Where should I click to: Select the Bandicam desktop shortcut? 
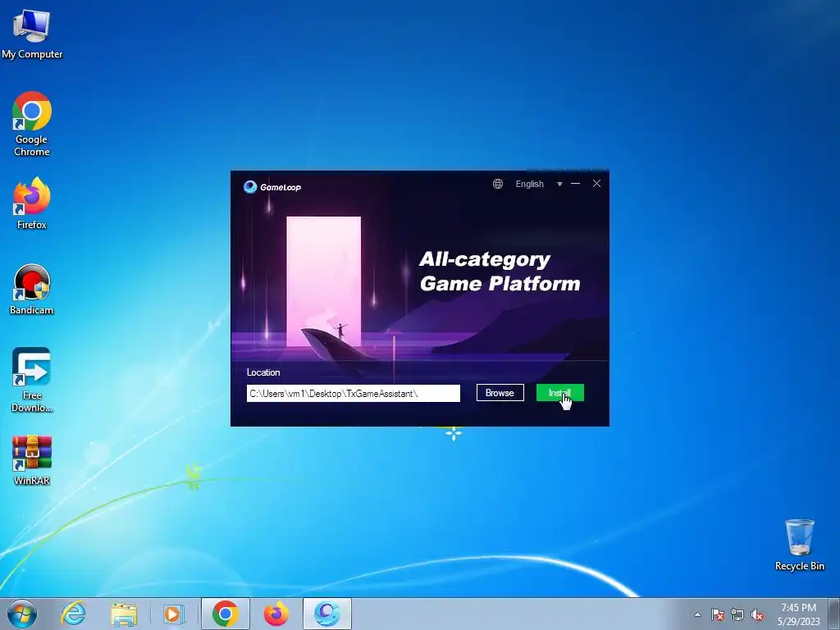[32, 290]
